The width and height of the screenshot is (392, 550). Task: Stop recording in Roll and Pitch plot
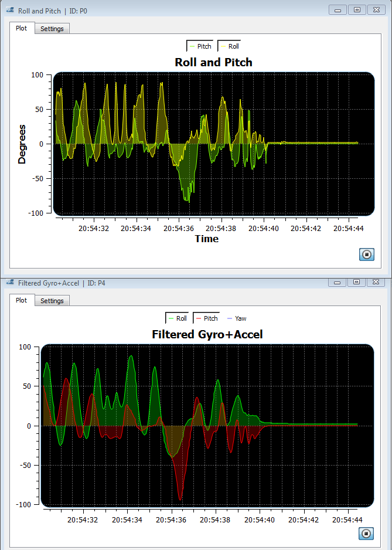point(366,254)
